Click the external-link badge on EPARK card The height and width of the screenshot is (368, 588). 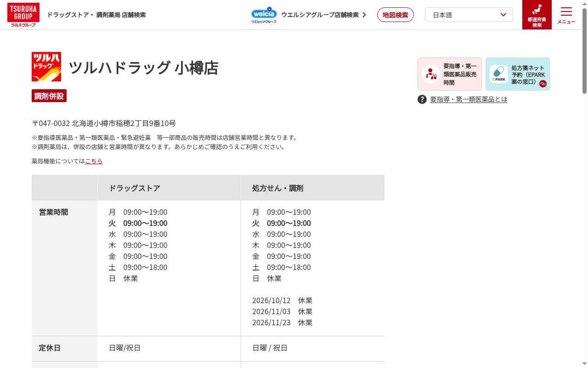543,84
